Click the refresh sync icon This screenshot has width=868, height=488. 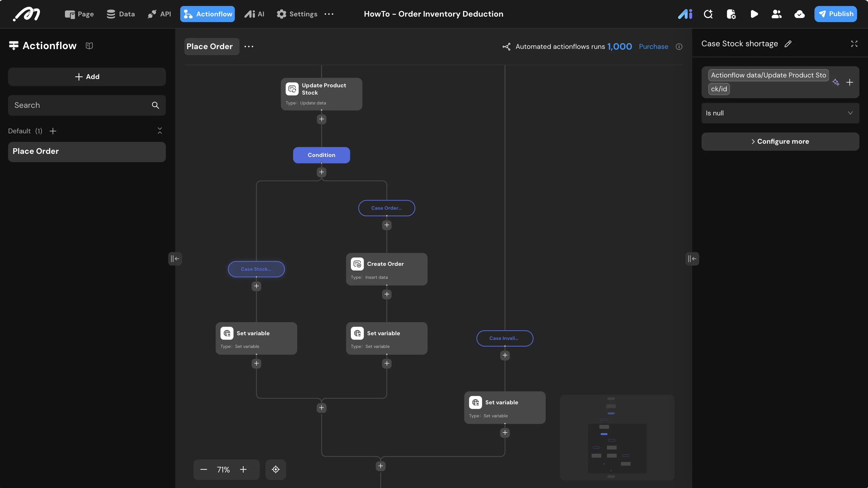(708, 14)
